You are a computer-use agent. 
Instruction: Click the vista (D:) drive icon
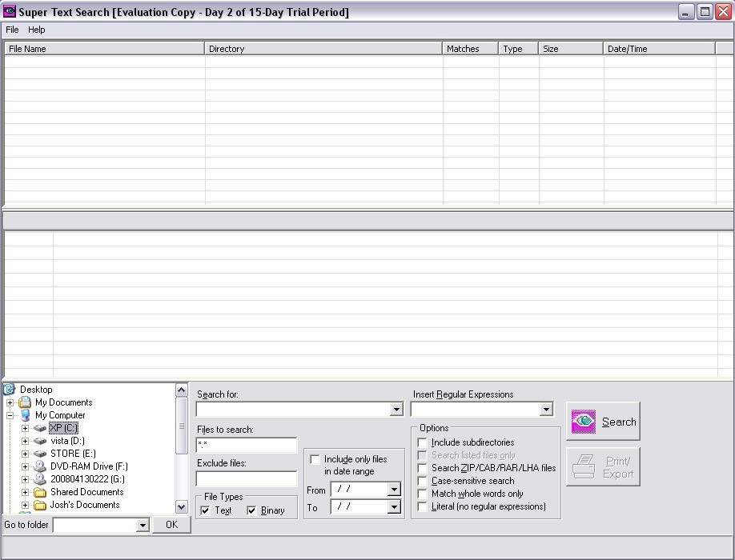(x=40, y=441)
